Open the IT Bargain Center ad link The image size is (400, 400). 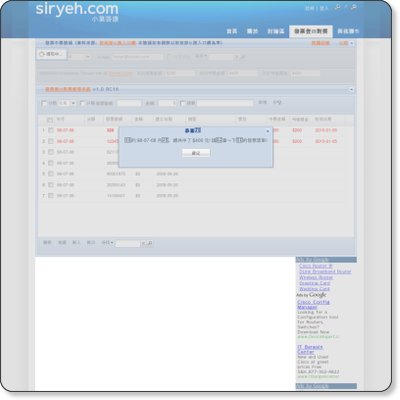pyautogui.click(x=310, y=349)
